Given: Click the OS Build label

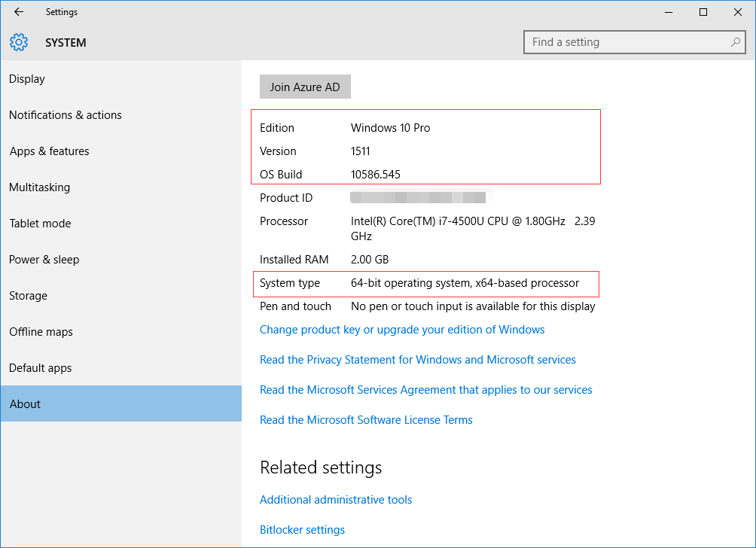Looking at the screenshot, I should [x=281, y=175].
